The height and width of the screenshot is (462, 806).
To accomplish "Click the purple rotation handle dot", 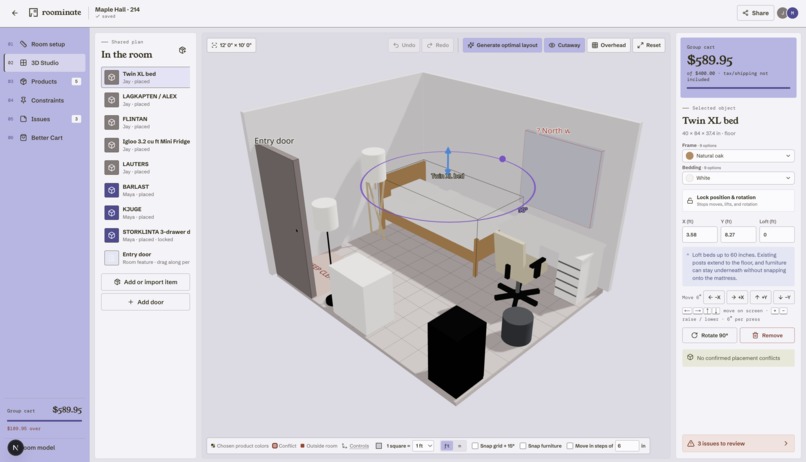I will [503, 159].
